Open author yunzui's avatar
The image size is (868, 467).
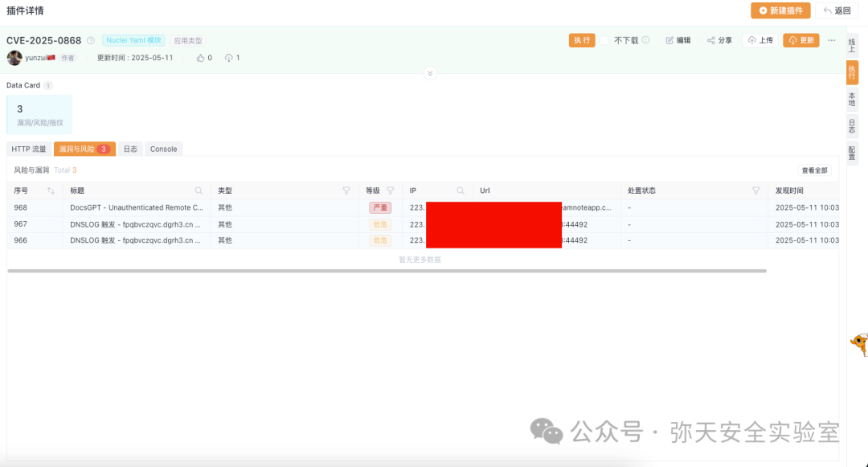(x=14, y=58)
